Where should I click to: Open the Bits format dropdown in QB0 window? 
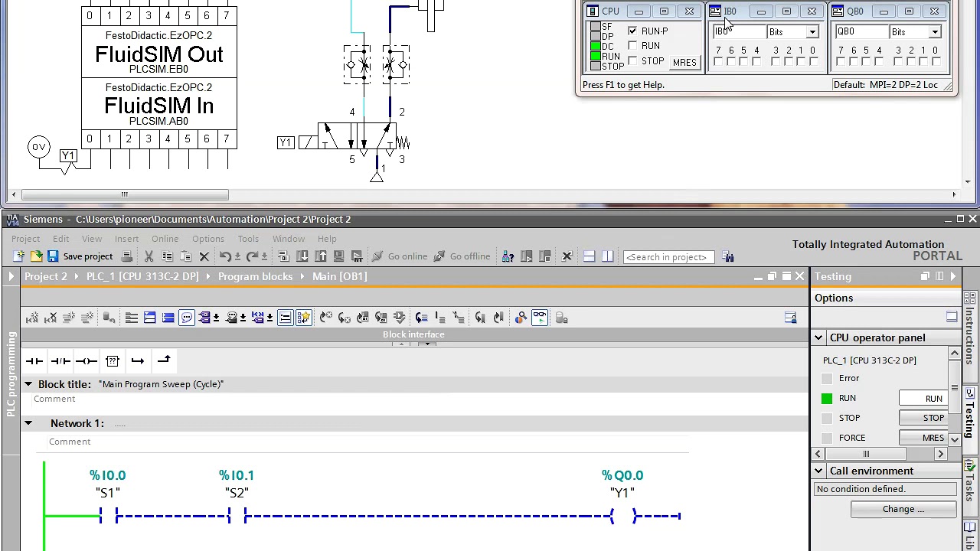click(x=934, y=32)
